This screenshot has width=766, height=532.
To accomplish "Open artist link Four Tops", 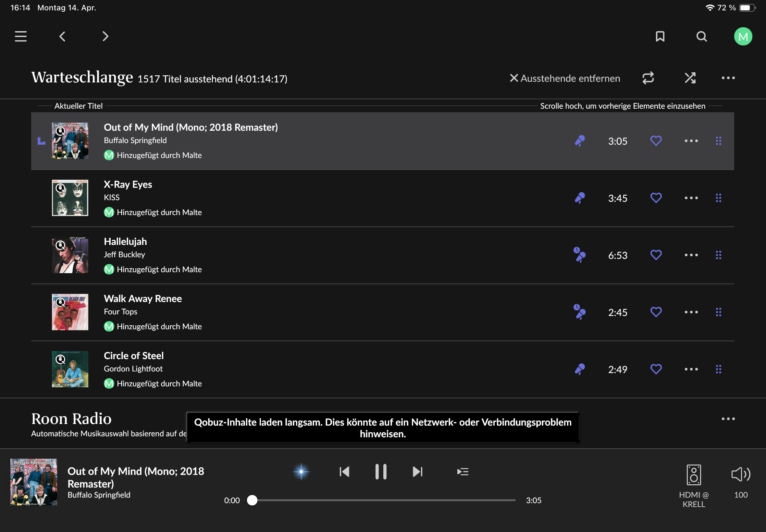I will [120, 312].
